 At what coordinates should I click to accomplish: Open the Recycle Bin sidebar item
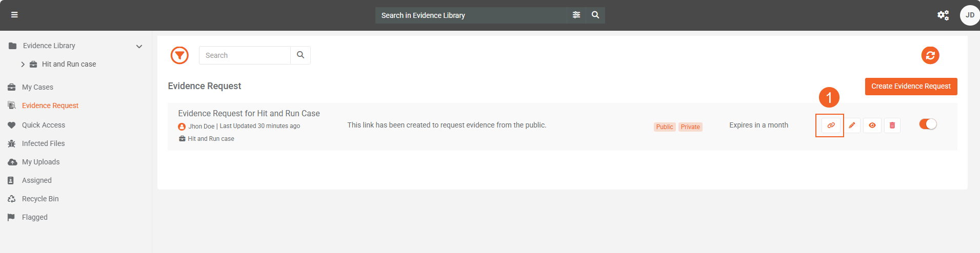coord(40,199)
